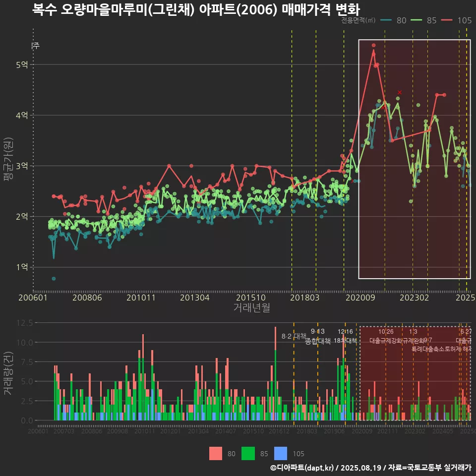Screen dimensions: 476x476
Task: Click 201612 on the volume chart x-axis
Action: [279, 431]
